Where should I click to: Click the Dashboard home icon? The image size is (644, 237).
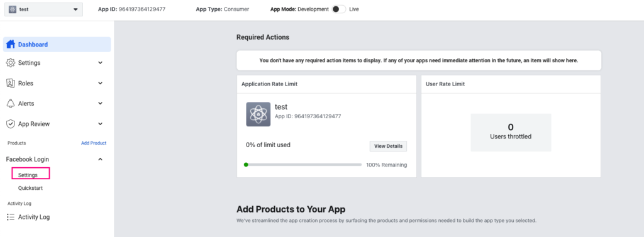[x=11, y=45]
